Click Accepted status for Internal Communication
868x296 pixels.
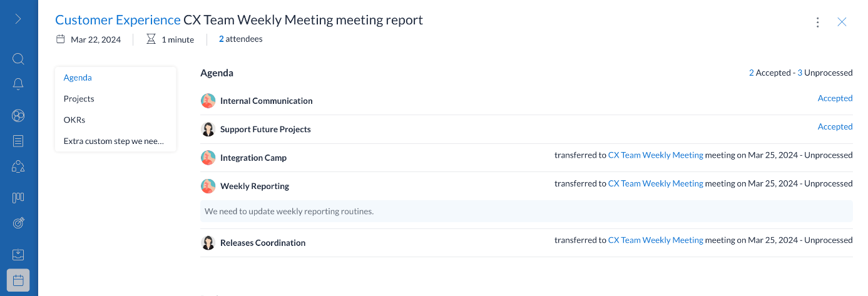click(835, 98)
